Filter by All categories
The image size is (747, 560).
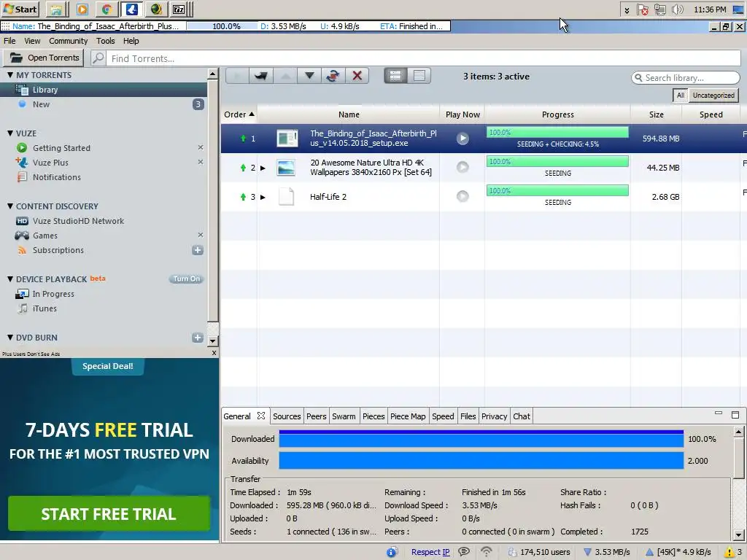pyautogui.click(x=681, y=96)
